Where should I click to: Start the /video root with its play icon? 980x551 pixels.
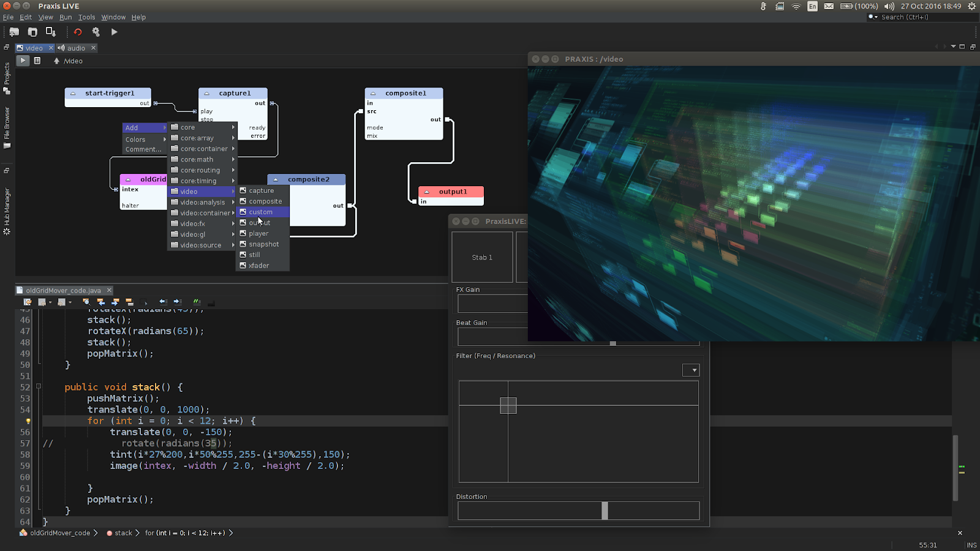23,61
